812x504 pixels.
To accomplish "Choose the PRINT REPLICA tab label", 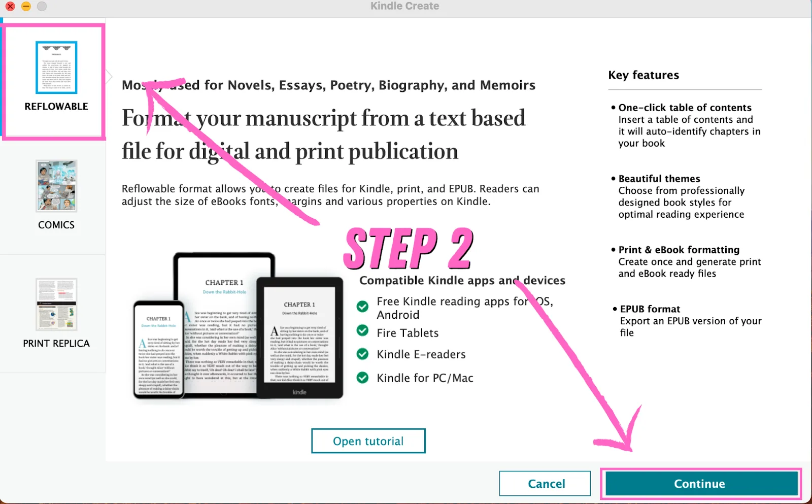I will [x=56, y=344].
